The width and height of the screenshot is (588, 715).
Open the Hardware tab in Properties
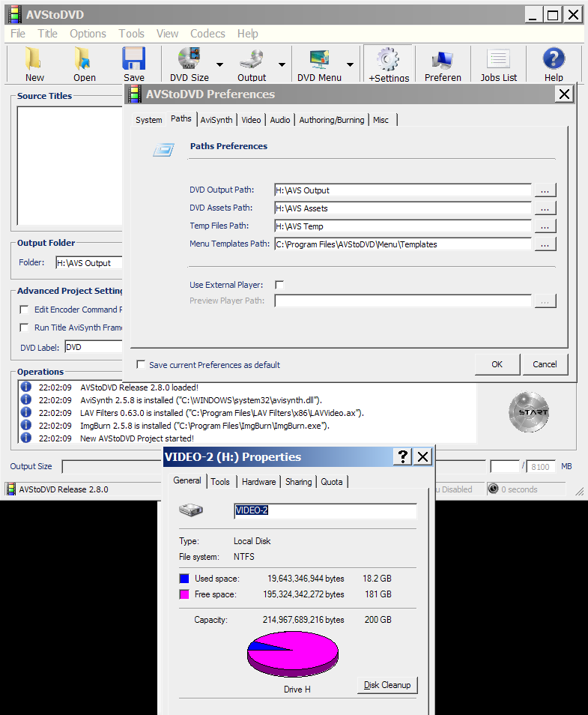point(258,482)
